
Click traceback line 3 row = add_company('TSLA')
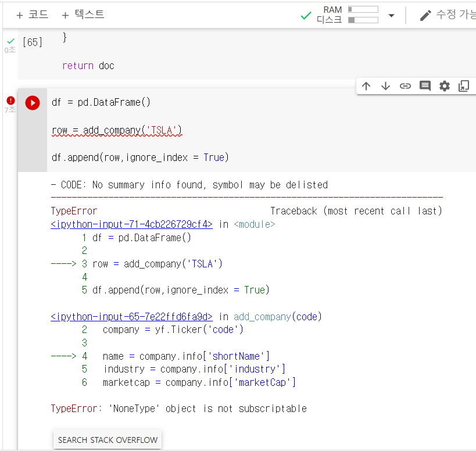pos(158,264)
